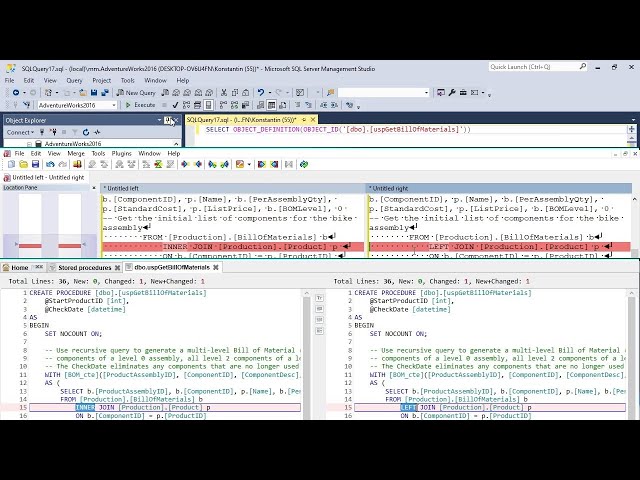Toggle IntelliSense Enabled icon in SSMS
Image resolution: width=640 pixels, height=480 pixels.
(x=208, y=105)
